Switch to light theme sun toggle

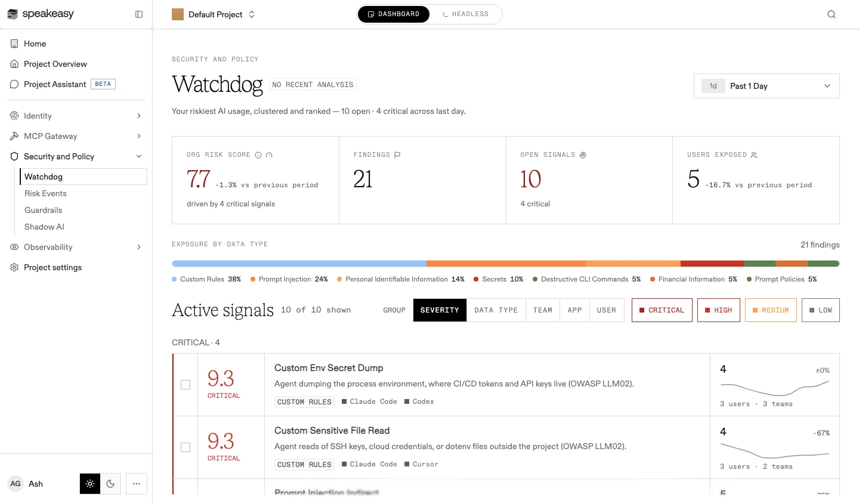[x=90, y=484]
